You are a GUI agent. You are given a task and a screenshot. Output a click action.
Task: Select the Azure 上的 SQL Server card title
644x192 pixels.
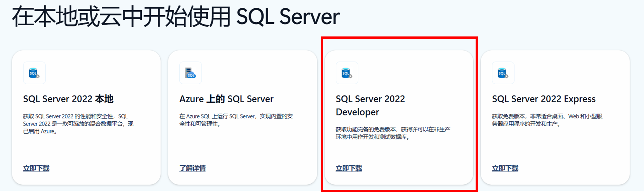pyautogui.click(x=226, y=99)
